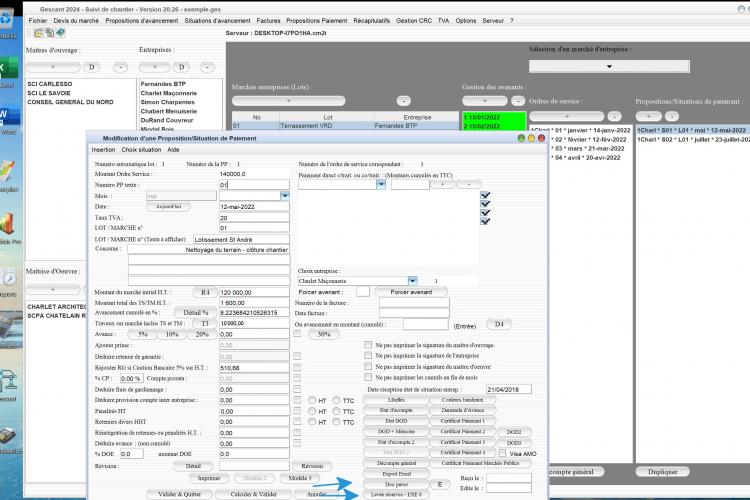Open the Mois dropdown arrow
The height and width of the screenshot is (500, 750).
[285, 196]
